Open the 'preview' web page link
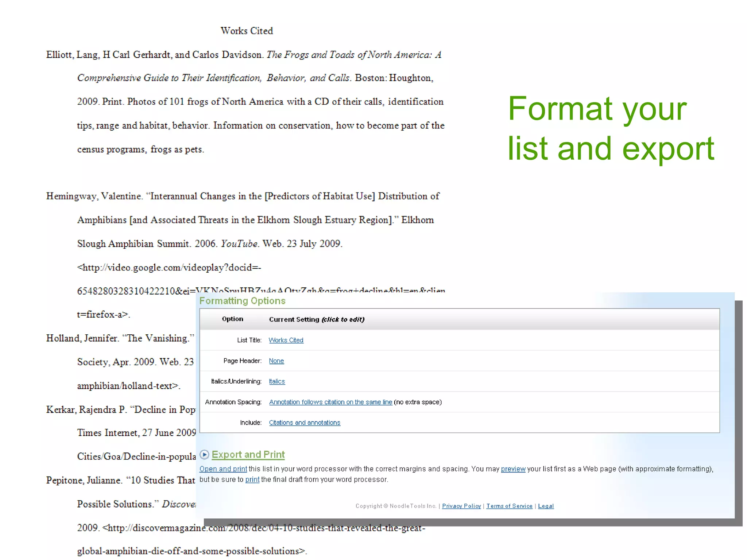The height and width of the screenshot is (560, 747). point(513,469)
